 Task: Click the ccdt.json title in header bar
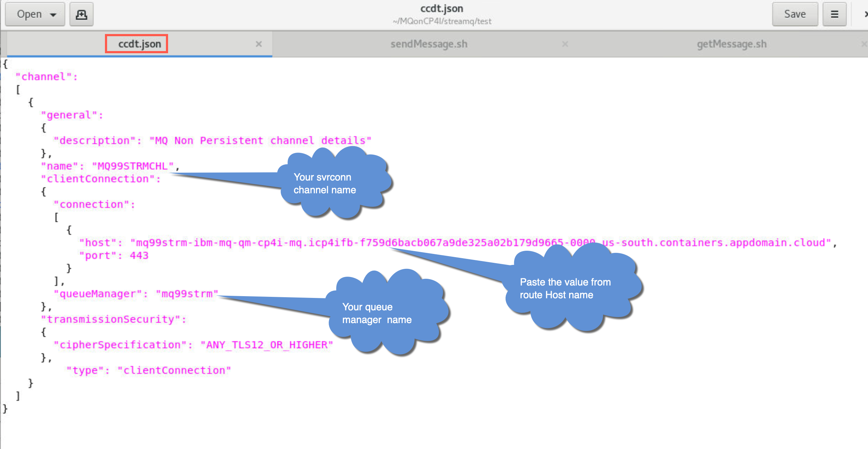(x=441, y=9)
